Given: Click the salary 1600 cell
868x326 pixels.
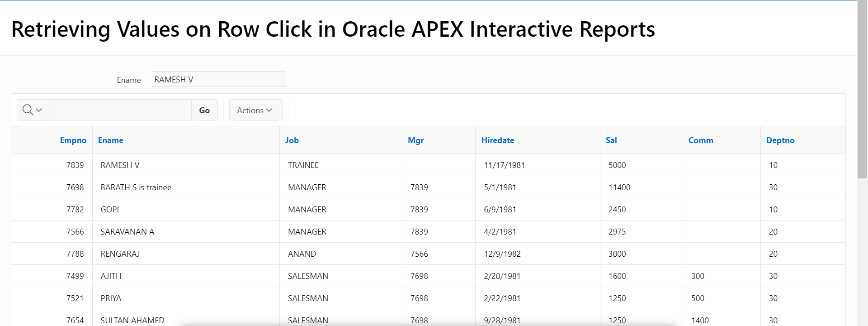Looking at the screenshot, I should (642, 276).
